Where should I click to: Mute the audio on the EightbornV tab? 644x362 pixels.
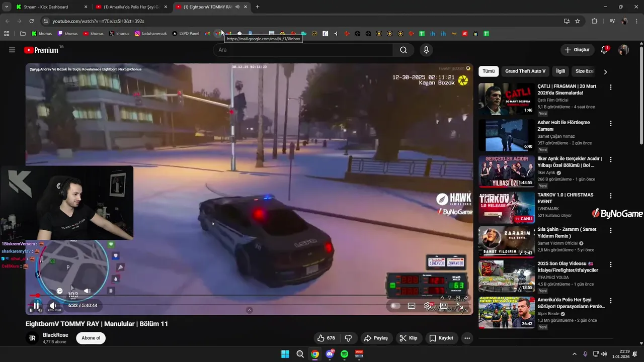[237, 7]
